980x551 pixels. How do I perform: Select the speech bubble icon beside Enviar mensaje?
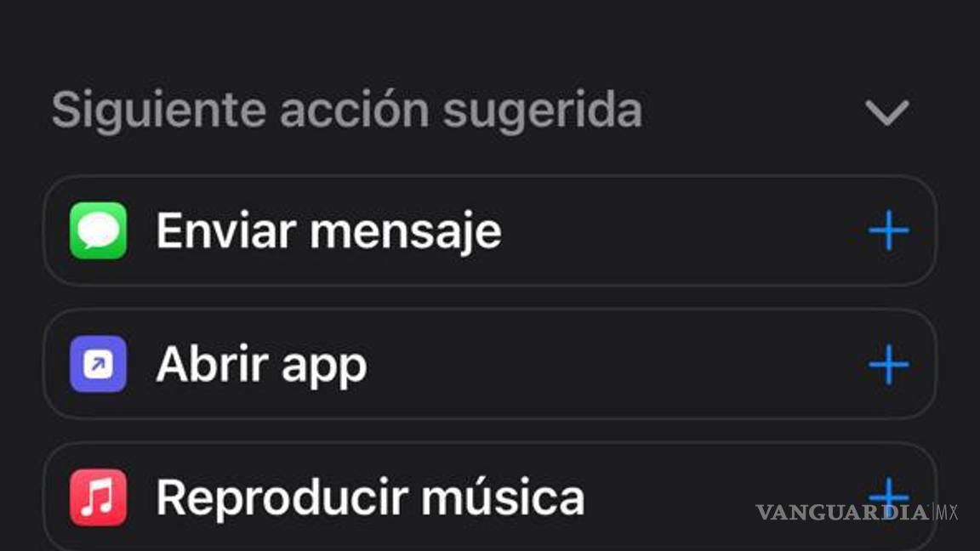pos(98,230)
